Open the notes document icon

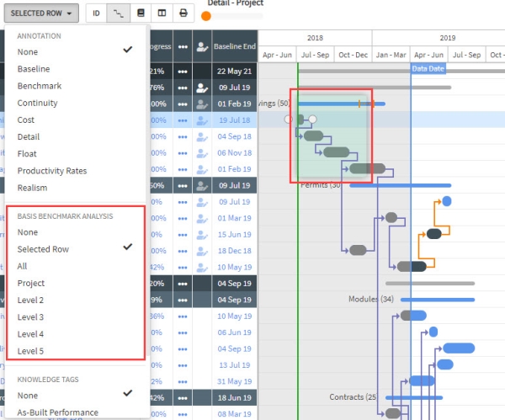[141, 13]
